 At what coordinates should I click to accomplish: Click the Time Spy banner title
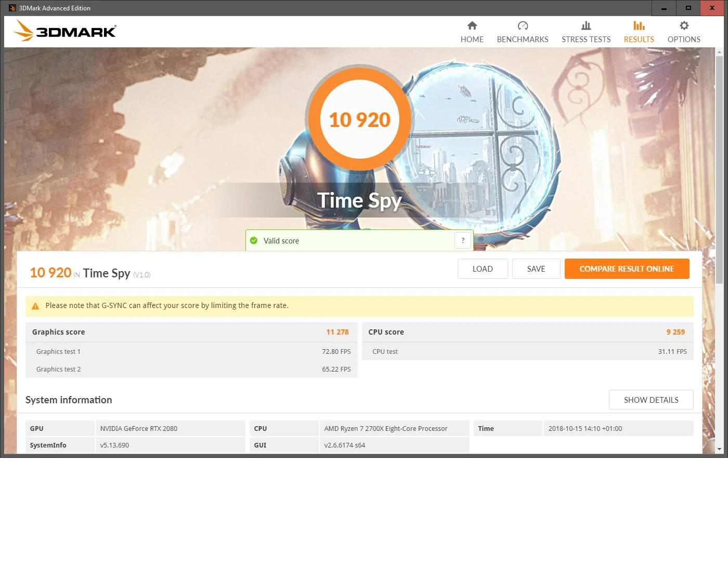[359, 201]
